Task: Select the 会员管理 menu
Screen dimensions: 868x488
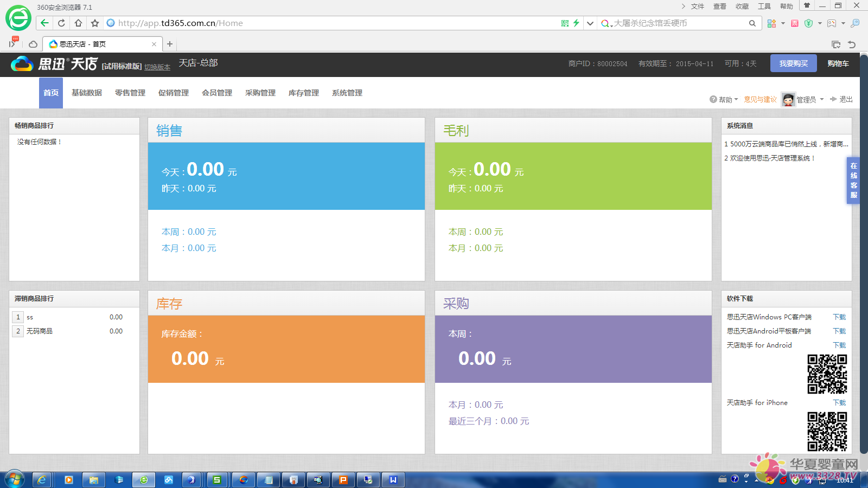Action: (x=217, y=93)
